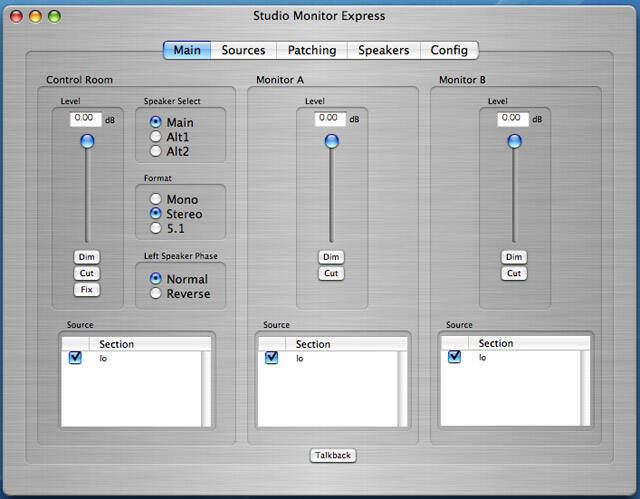Click the Control Room Fix button
The image size is (640, 499).
pyautogui.click(x=87, y=290)
